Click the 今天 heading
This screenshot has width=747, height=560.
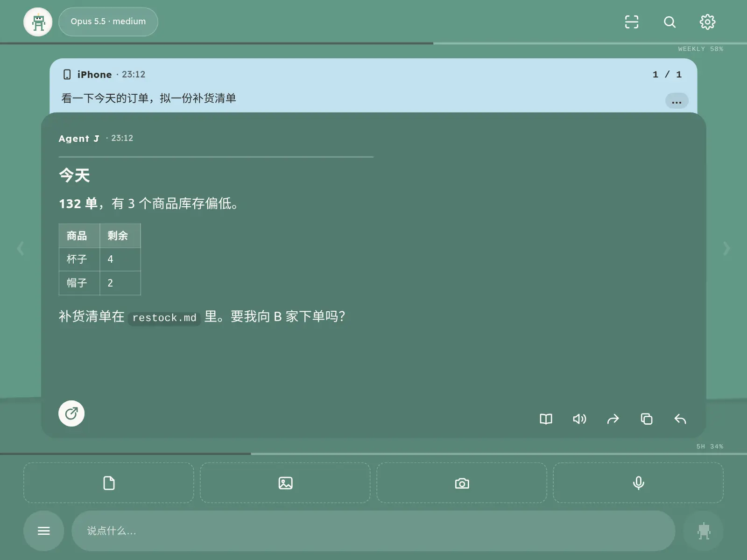coord(74,175)
